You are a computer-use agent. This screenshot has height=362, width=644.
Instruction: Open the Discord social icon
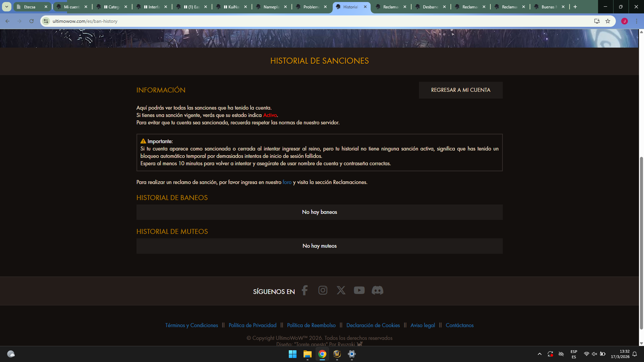coord(377,290)
